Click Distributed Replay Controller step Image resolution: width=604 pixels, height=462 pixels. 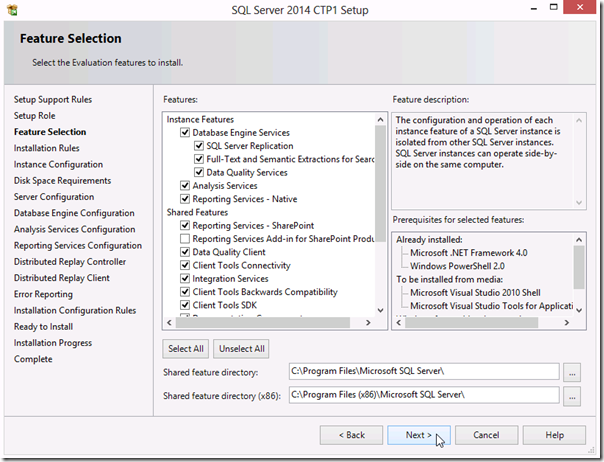tap(70, 261)
